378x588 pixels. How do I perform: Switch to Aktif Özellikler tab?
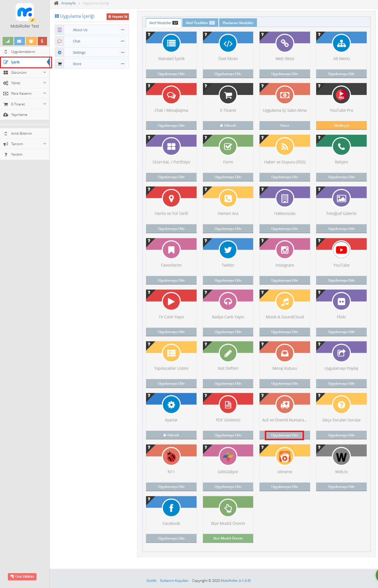coord(200,23)
